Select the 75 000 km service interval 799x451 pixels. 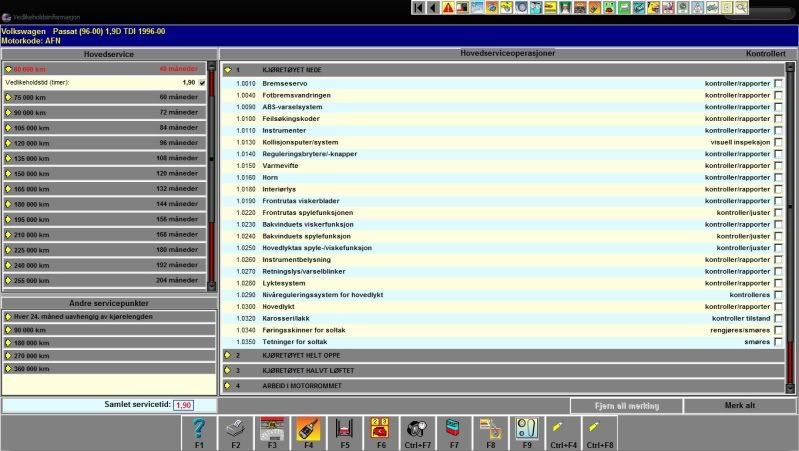(x=105, y=98)
